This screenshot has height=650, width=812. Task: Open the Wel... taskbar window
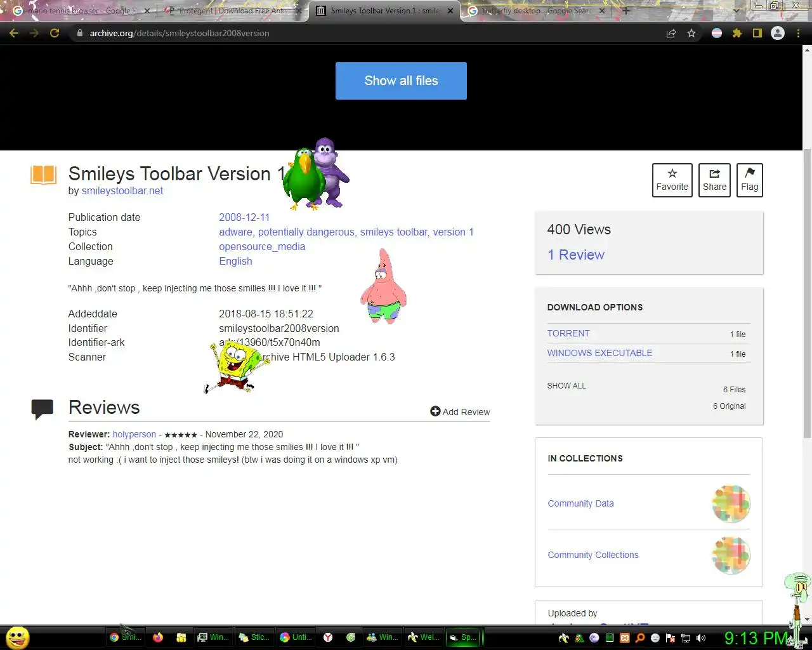pos(422,637)
